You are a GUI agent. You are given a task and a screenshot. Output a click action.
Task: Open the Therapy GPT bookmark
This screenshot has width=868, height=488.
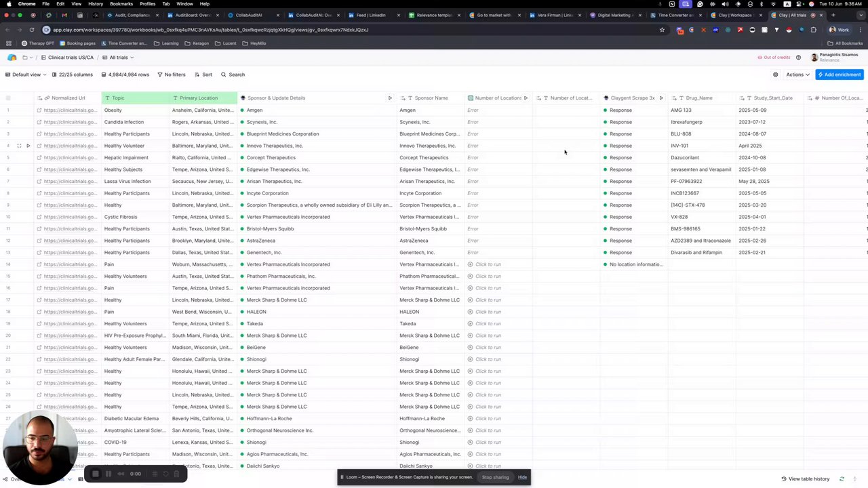tap(37, 43)
